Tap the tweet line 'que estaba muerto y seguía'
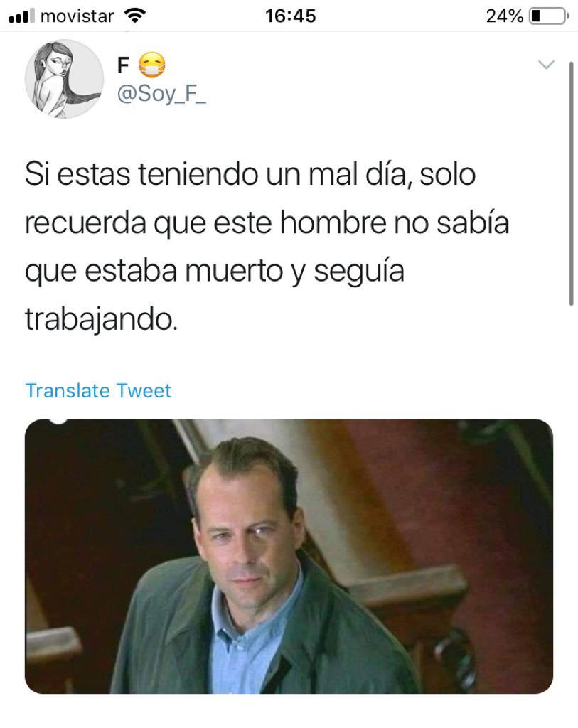Image resolution: width=578 pixels, height=728 pixels. (215, 272)
